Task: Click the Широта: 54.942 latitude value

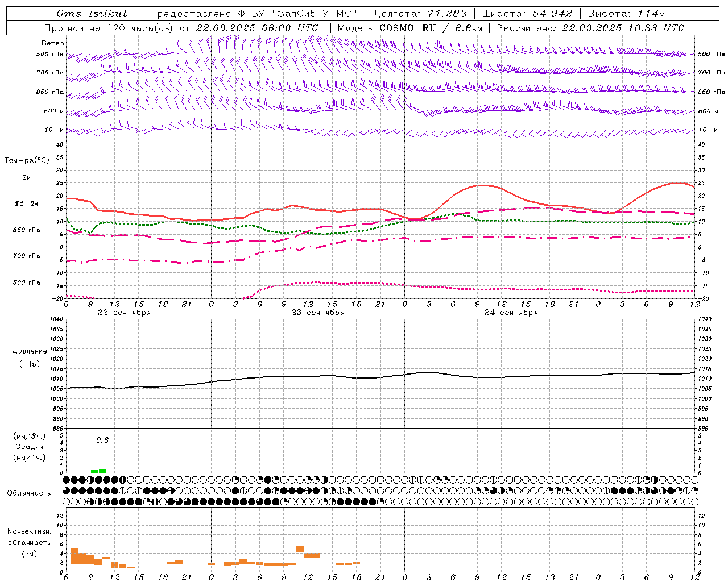Action: (527, 14)
